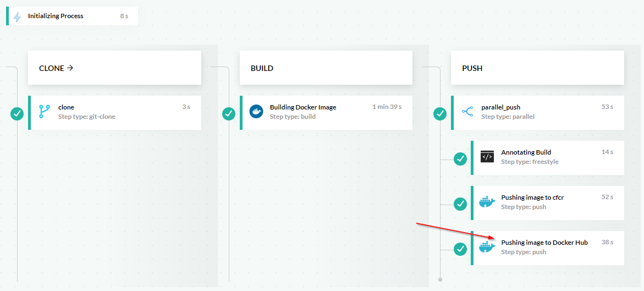
Task: Click the green checkmark beside Building Docker Image
Action: click(229, 114)
